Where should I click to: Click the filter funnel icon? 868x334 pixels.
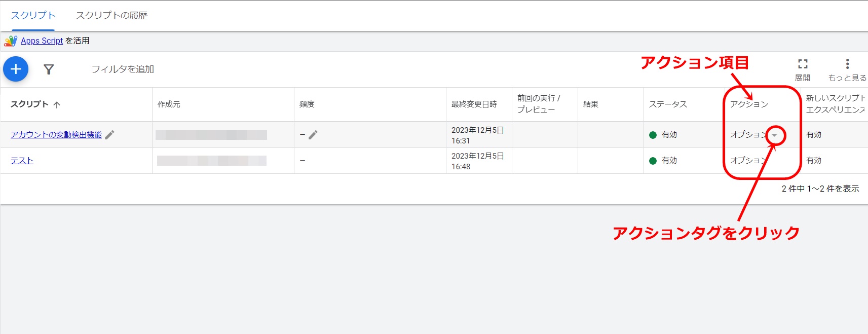49,69
